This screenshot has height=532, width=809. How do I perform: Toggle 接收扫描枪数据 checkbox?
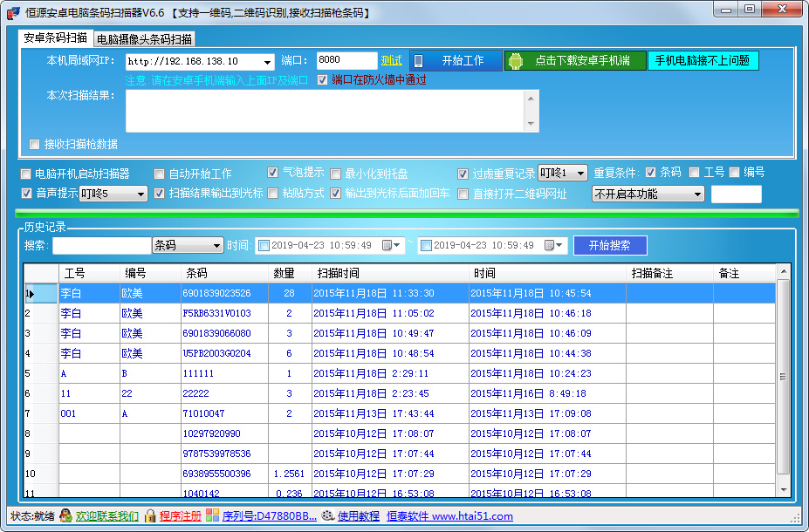point(35,145)
